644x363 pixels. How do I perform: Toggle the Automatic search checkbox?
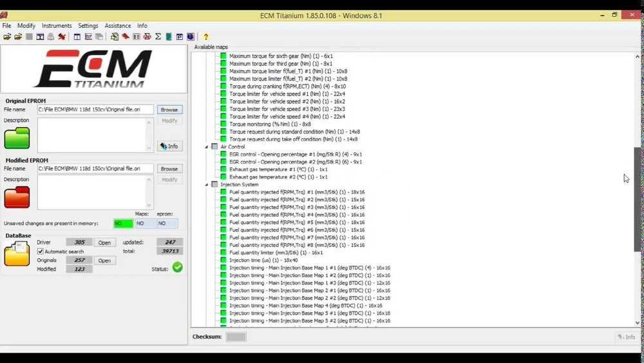(40, 251)
